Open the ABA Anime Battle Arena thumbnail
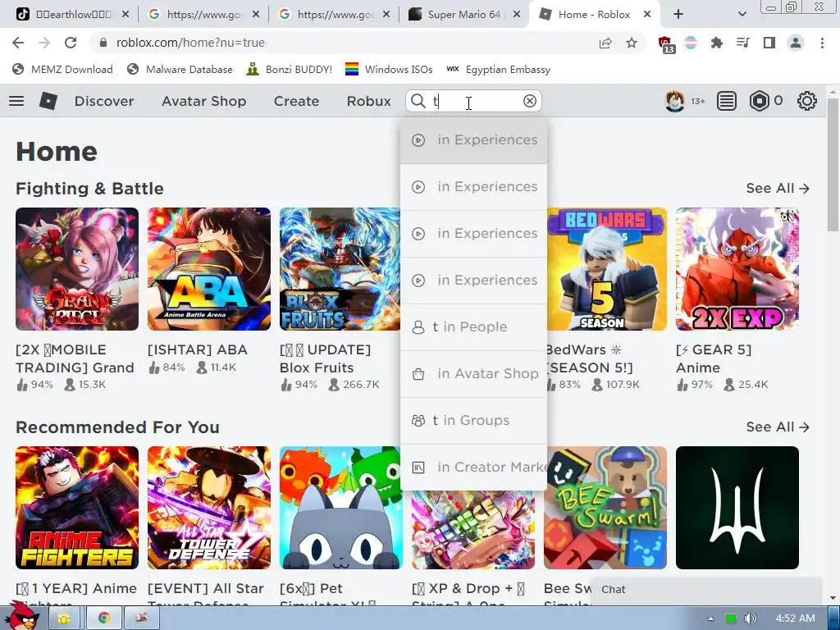Viewport: 840px width, 630px height. (x=209, y=269)
